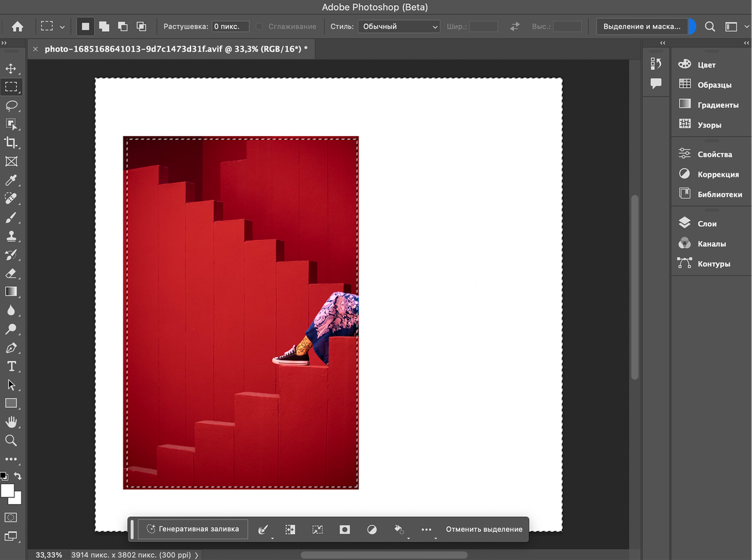The width and height of the screenshot is (752, 560).
Task: Select the Lasso tool
Action: coord(11,105)
